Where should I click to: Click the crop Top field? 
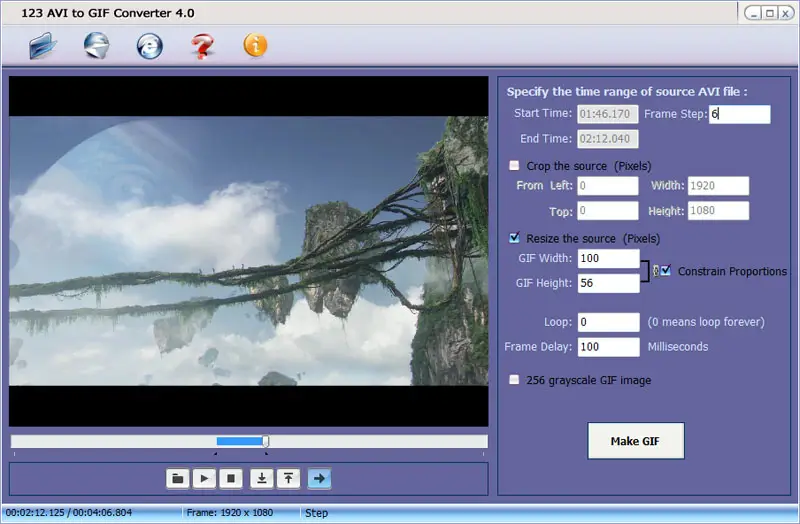[608, 211]
